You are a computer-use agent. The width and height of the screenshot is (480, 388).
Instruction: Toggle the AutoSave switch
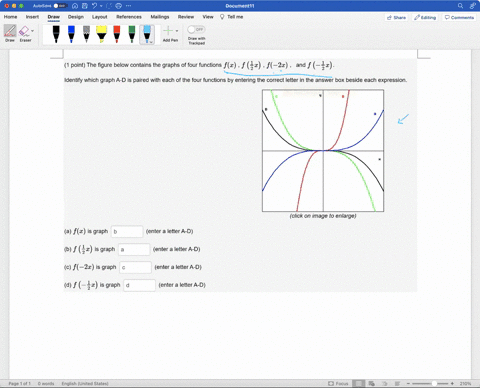(59, 6)
